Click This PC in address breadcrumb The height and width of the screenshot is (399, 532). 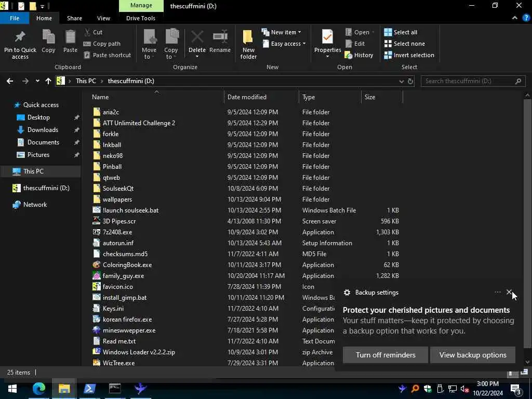pos(86,81)
